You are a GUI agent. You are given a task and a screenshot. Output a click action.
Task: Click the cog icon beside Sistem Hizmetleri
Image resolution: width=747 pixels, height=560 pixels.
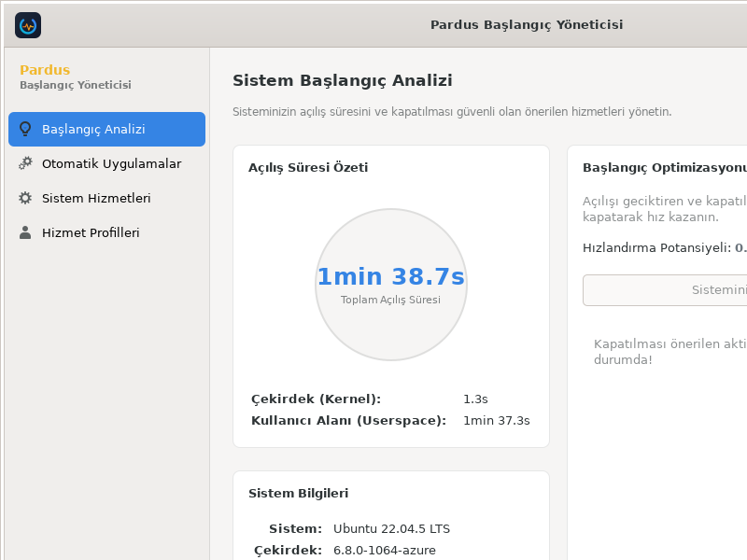(25, 198)
